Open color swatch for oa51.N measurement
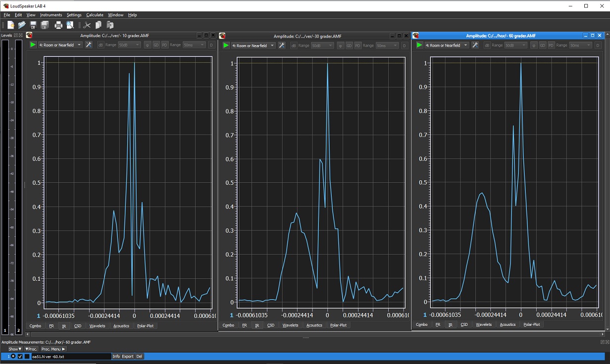Screen dimensions: 610x364 point(27,357)
